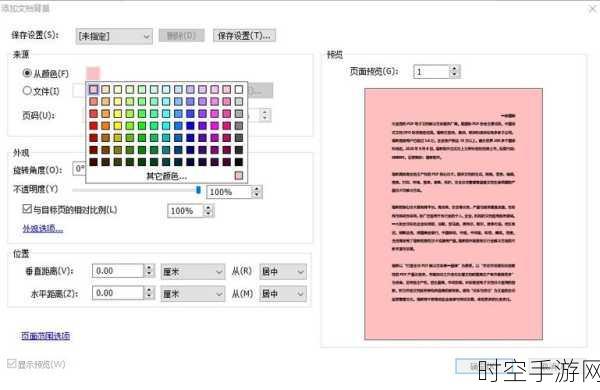
Task: Choose the bright yellow swatch in the fourth palette row
Action: (118, 126)
